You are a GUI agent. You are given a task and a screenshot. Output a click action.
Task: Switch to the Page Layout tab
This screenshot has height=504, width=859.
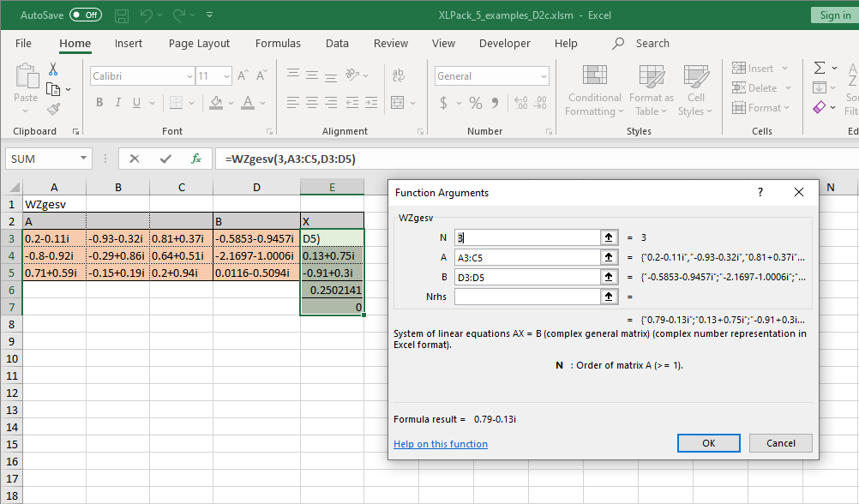pos(199,43)
